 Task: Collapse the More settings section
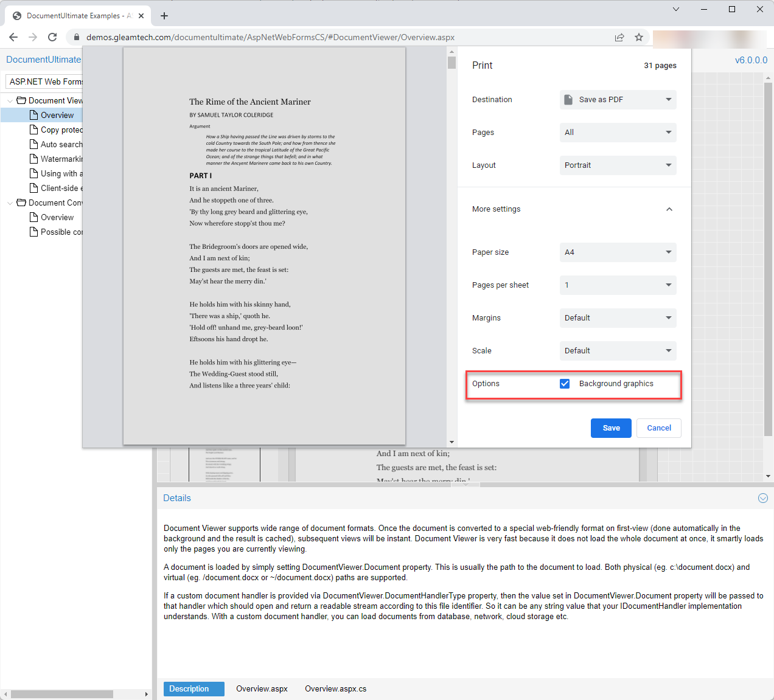(669, 209)
